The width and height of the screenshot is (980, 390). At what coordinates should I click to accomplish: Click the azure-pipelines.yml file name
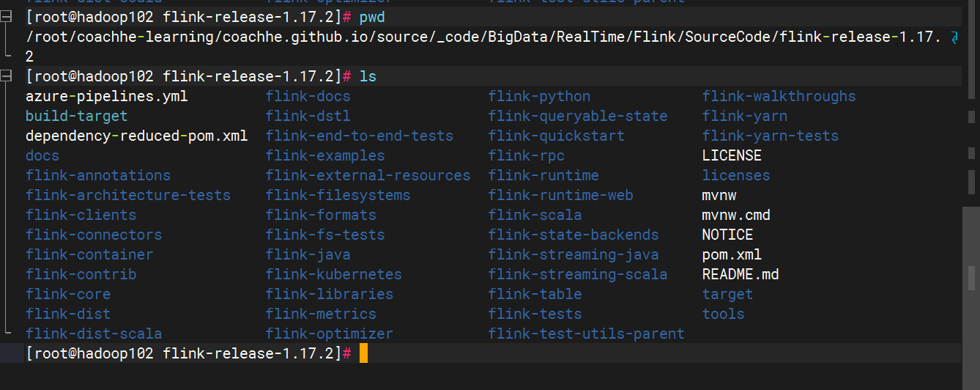pyautogui.click(x=106, y=96)
